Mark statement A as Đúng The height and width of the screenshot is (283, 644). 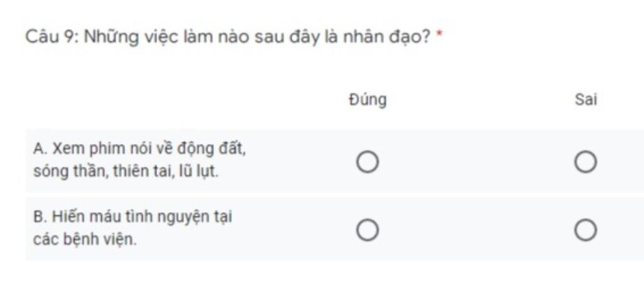(x=367, y=162)
